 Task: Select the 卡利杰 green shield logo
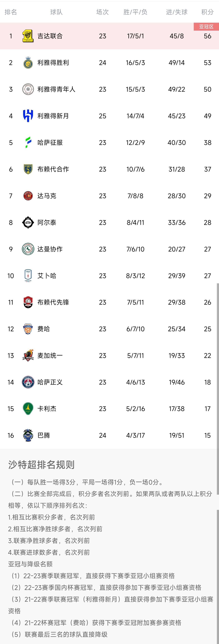coord(28,409)
